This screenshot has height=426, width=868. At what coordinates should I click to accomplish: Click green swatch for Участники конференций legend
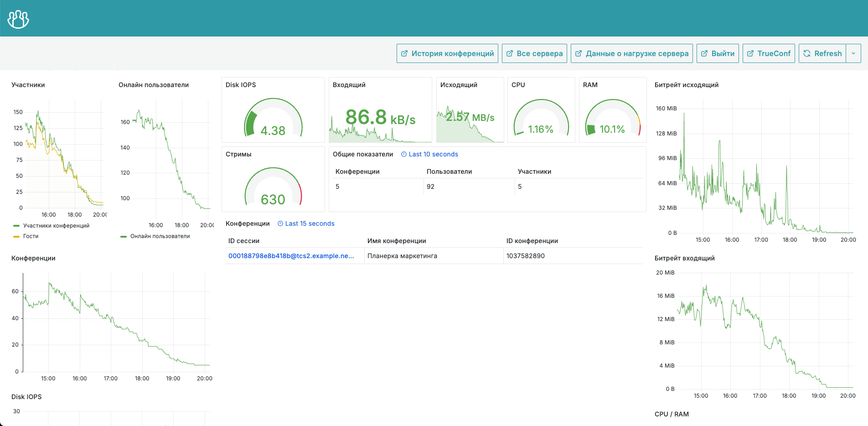tap(16, 226)
